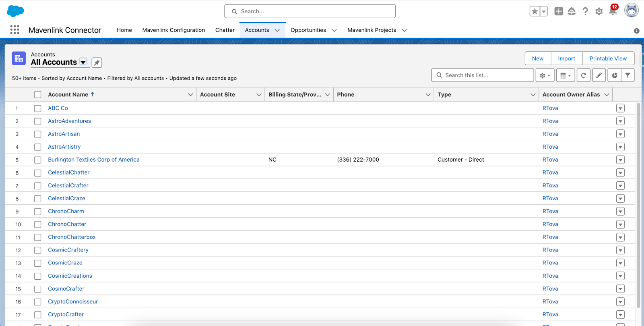644x326 pixels.
Task: Open row actions for CelestialChatter
Action: tap(620, 172)
